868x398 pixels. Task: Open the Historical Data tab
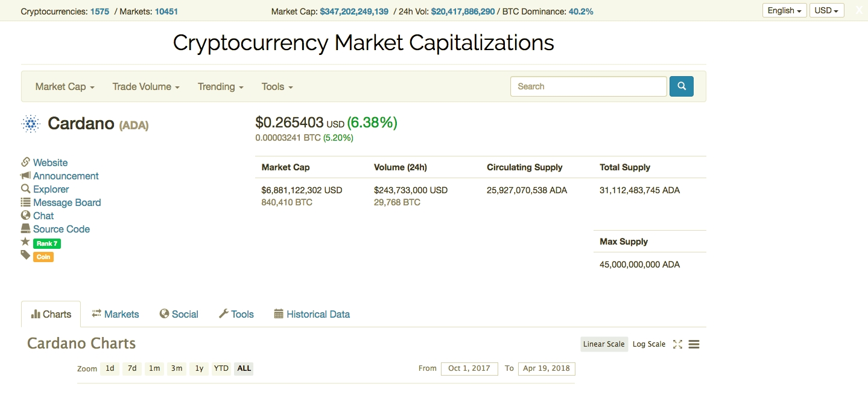(x=312, y=314)
